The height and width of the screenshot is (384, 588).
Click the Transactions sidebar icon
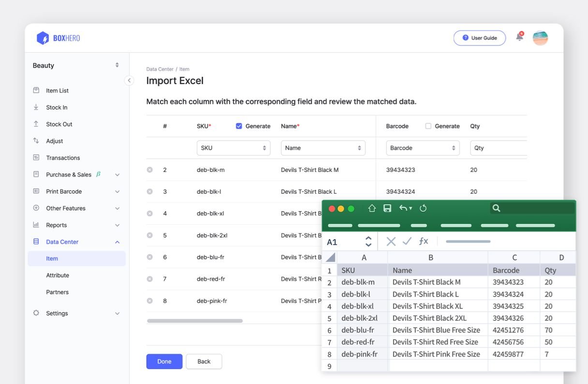pyautogui.click(x=36, y=157)
